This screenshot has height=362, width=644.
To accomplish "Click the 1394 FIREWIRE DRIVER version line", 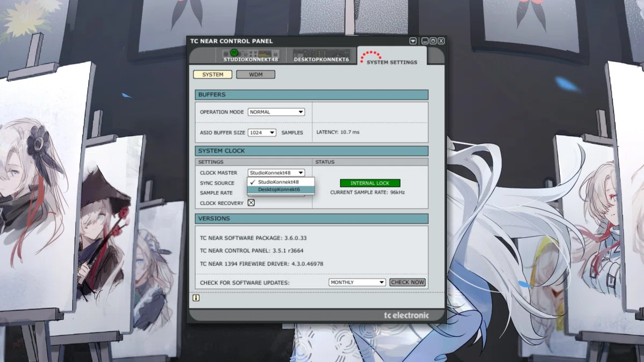I will (261, 264).
